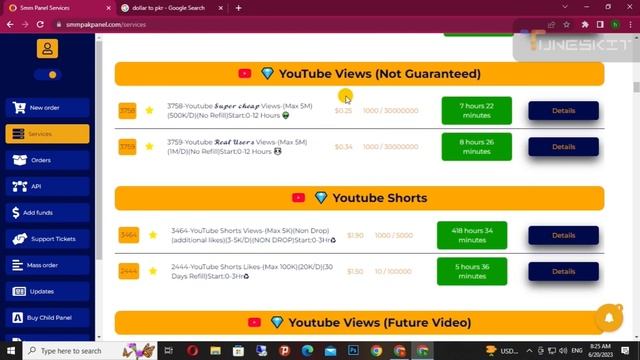Open Buy Child Panel in sidebar
Viewport: 640px width, 360px height.
(x=47, y=318)
